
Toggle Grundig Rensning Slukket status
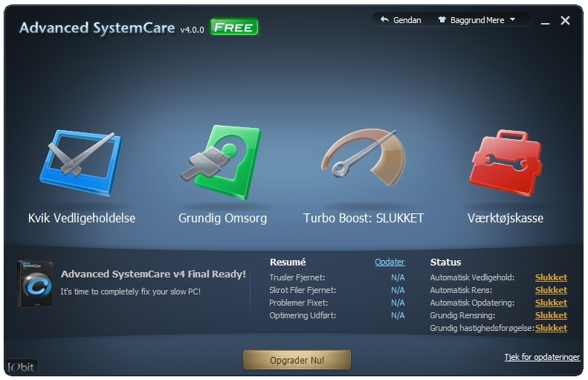point(551,315)
